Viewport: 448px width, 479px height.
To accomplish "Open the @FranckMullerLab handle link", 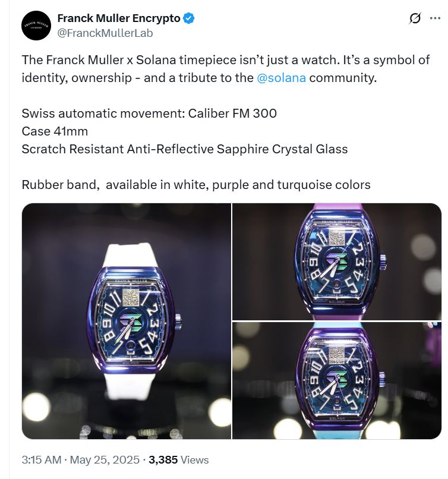I will [x=105, y=33].
